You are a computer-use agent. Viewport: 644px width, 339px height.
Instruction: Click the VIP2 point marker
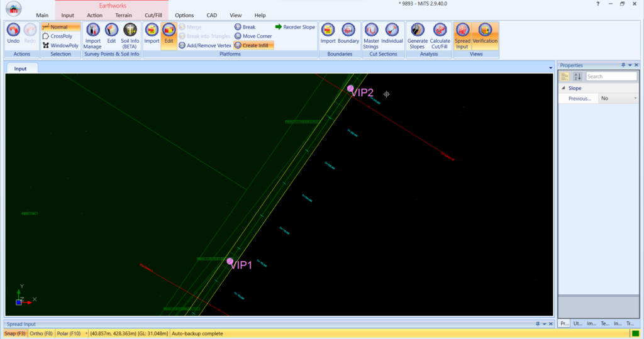pos(350,88)
